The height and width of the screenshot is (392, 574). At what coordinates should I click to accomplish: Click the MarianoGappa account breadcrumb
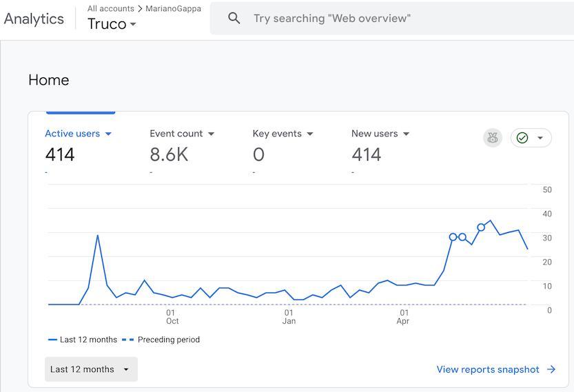(173, 8)
